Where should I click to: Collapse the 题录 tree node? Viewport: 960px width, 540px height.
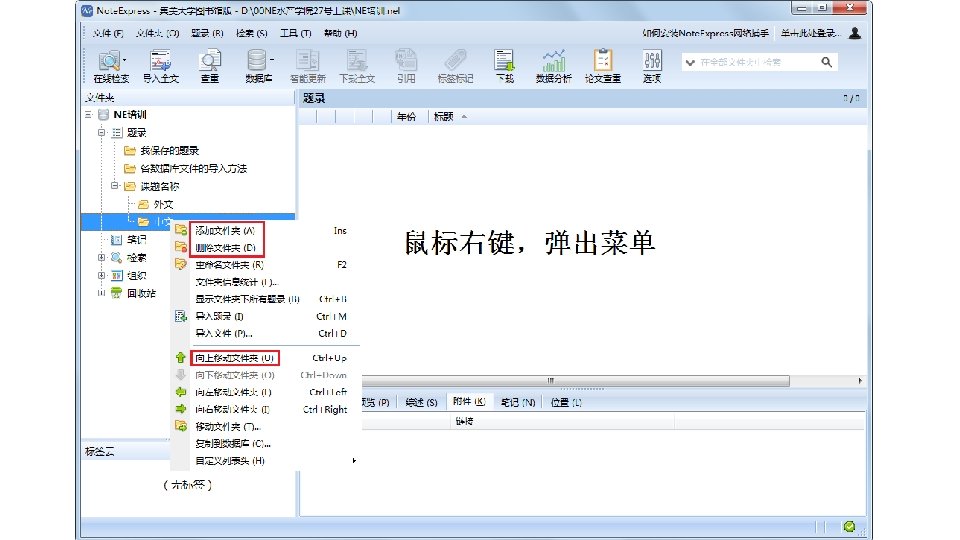pos(102,132)
